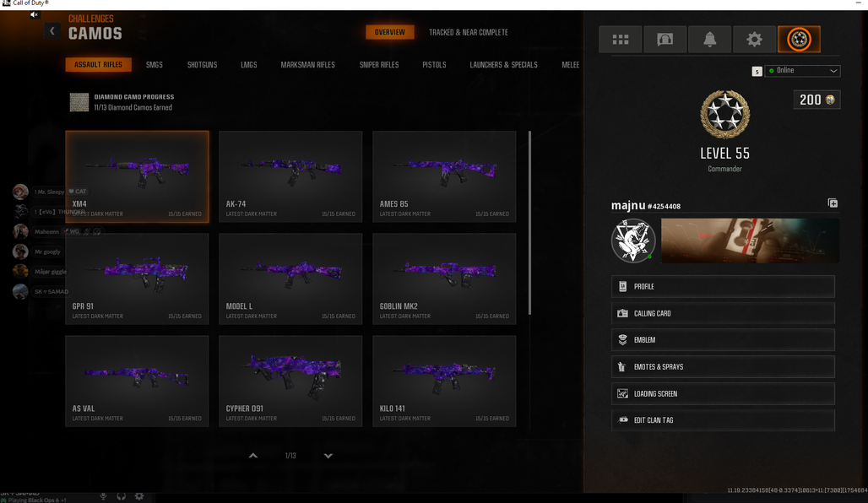Image resolution: width=868 pixels, height=503 pixels.
Task: Open the Edit Clan Tag button
Action: (723, 420)
